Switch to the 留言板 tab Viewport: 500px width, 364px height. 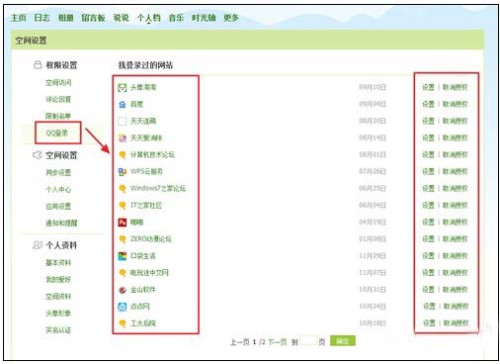click(x=93, y=18)
